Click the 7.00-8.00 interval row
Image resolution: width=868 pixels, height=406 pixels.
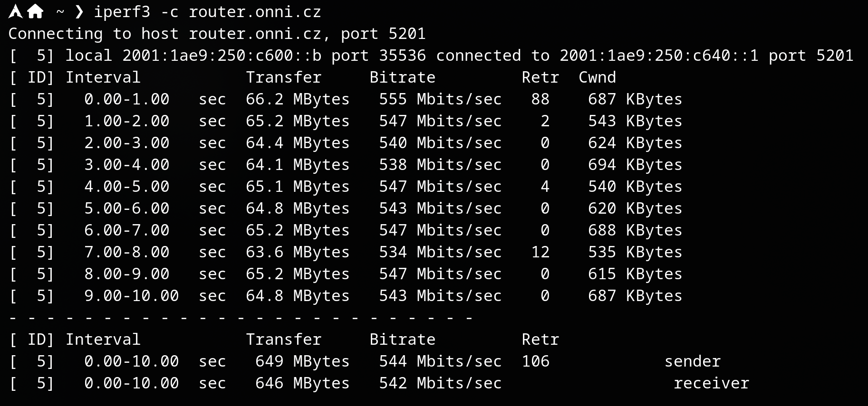point(126,252)
